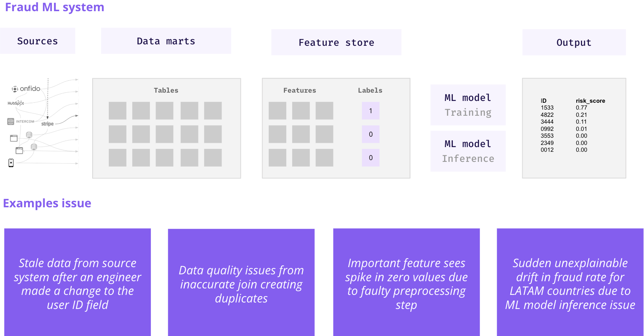The height and width of the screenshot is (336, 644).
Task: Click the upper browser window icon
Action: 14,138
